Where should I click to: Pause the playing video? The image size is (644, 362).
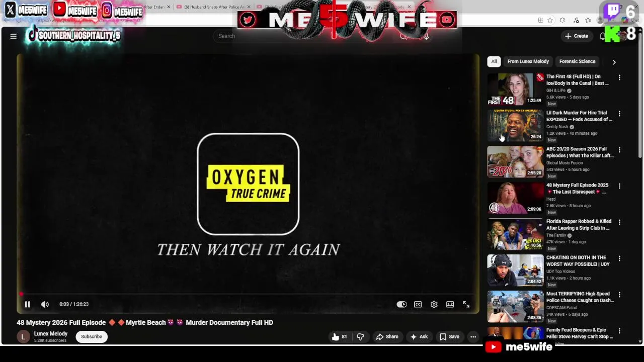(x=27, y=304)
